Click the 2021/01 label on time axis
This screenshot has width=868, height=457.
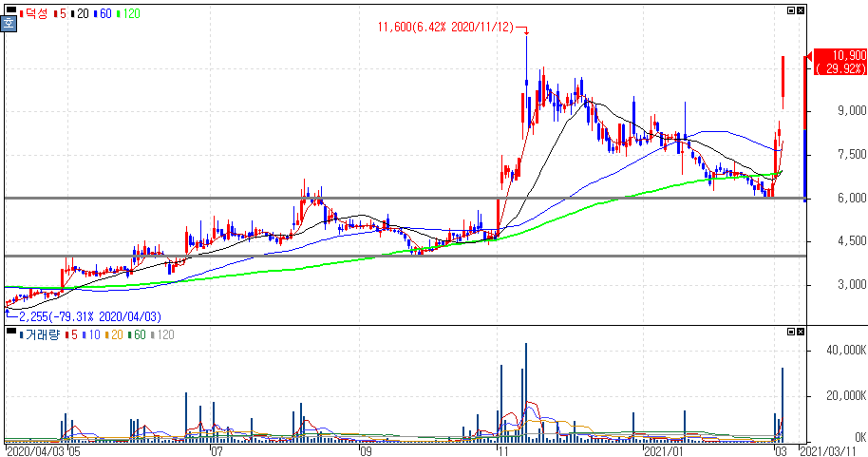664,451
